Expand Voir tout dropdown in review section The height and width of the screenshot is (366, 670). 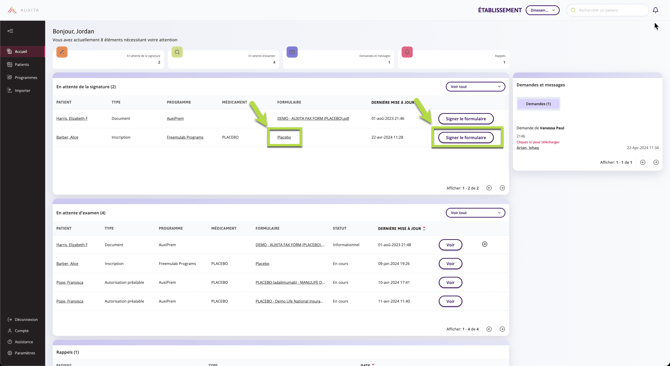pos(475,213)
